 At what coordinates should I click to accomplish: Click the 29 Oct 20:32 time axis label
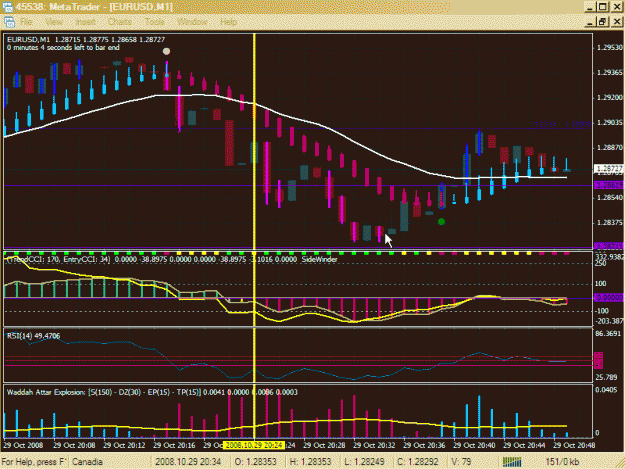tap(374, 445)
